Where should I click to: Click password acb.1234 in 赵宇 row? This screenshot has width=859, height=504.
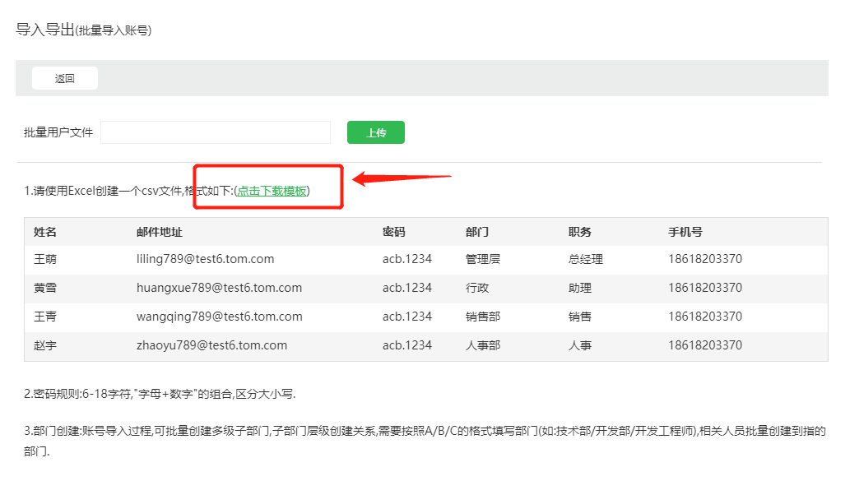click(x=407, y=345)
